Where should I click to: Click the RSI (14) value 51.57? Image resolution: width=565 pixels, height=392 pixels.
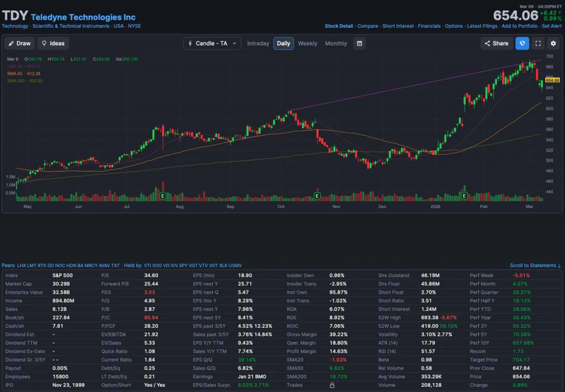pyautogui.click(x=428, y=351)
